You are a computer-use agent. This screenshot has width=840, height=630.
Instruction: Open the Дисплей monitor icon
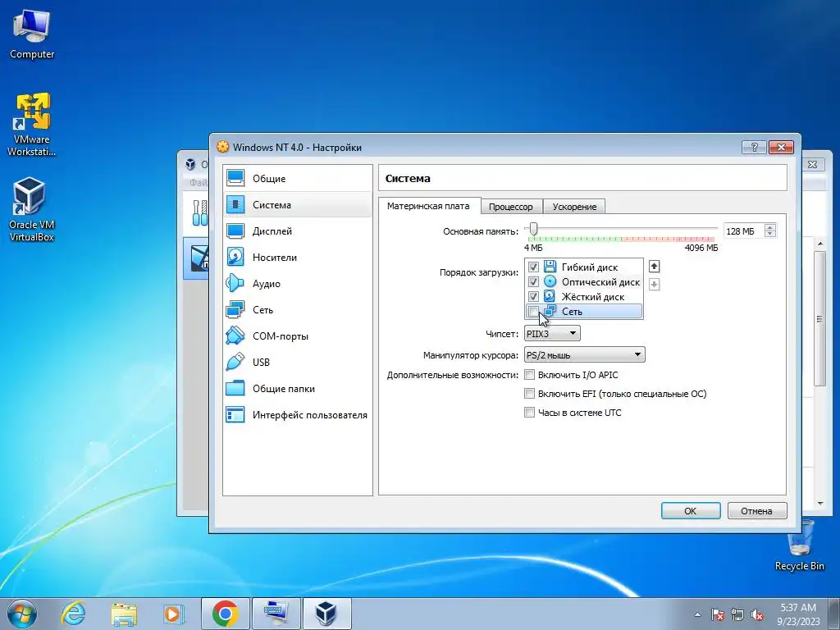(235, 231)
